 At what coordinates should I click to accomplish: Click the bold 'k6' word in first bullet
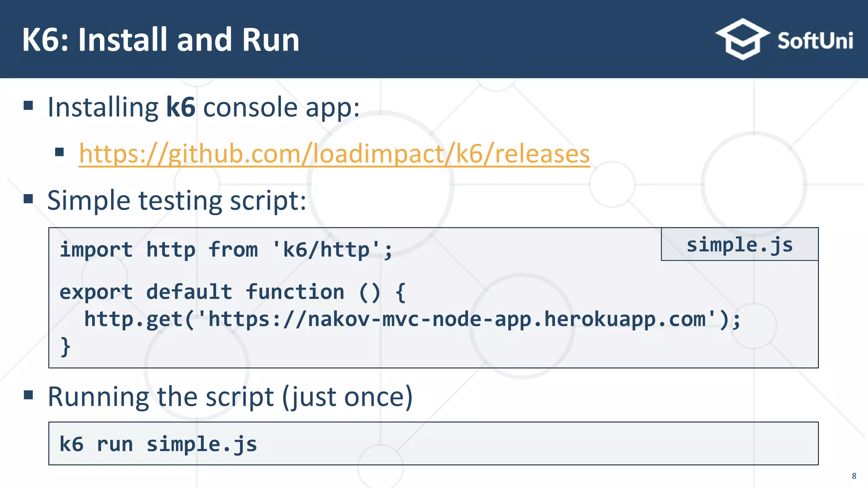pyautogui.click(x=181, y=107)
